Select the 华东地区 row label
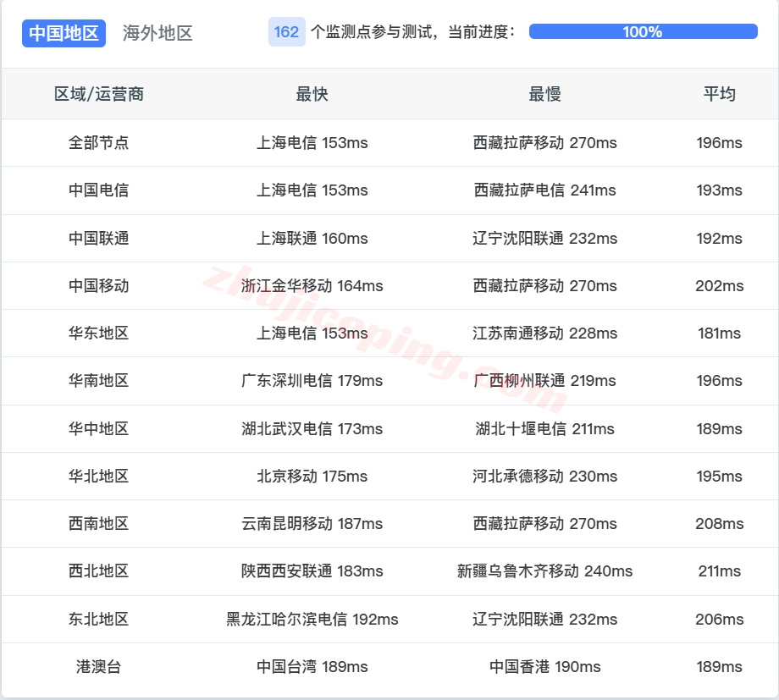This screenshot has width=779, height=700. tap(97, 333)
